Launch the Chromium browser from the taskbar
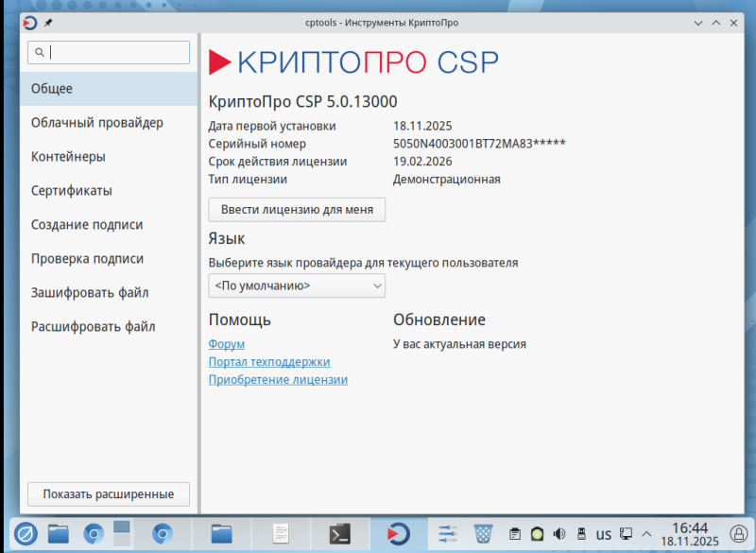 pos(91,534)
